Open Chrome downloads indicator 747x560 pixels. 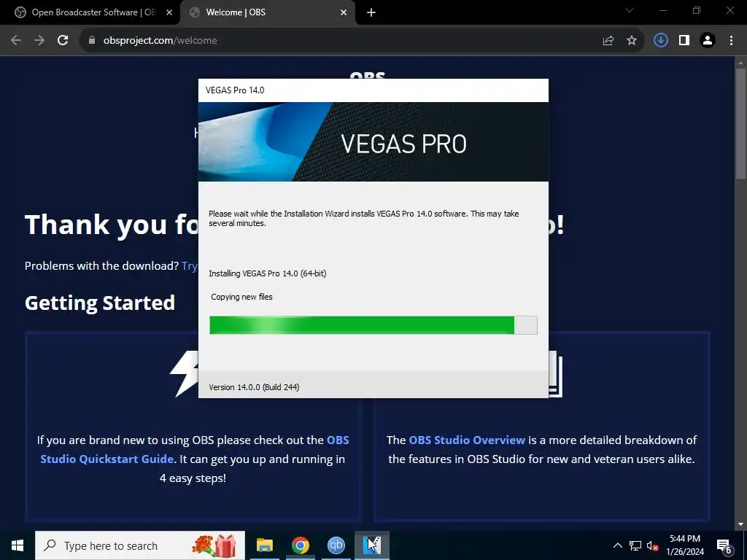(661, 41)
